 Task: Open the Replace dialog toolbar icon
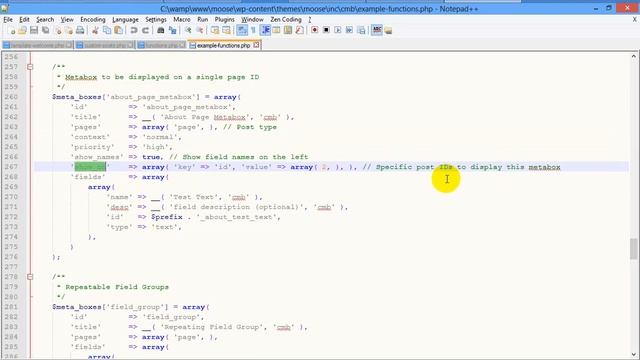172,31
